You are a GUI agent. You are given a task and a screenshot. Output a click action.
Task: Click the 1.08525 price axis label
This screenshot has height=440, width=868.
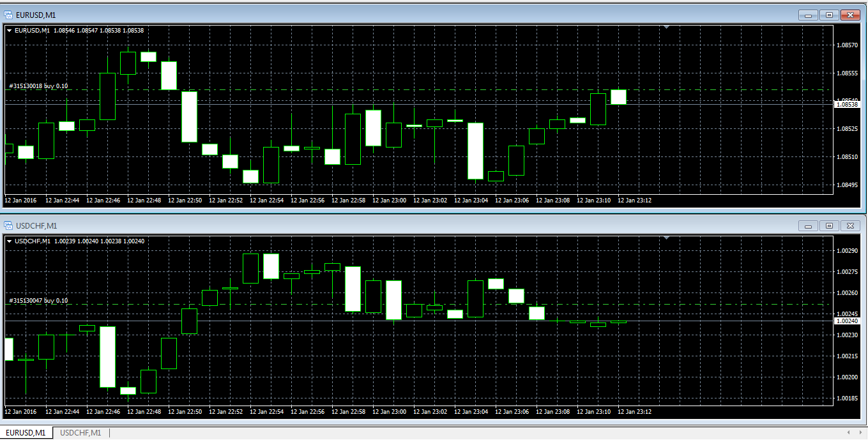coord(847,129)
